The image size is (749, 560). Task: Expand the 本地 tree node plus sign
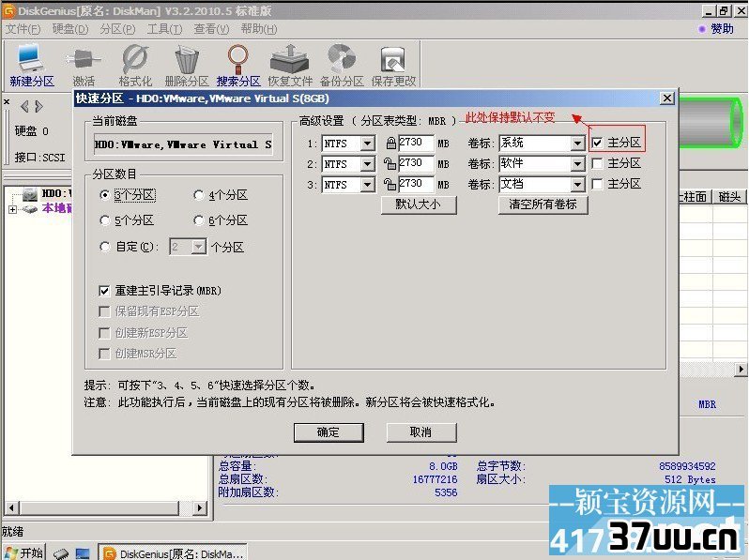click(x=12, y=209)
